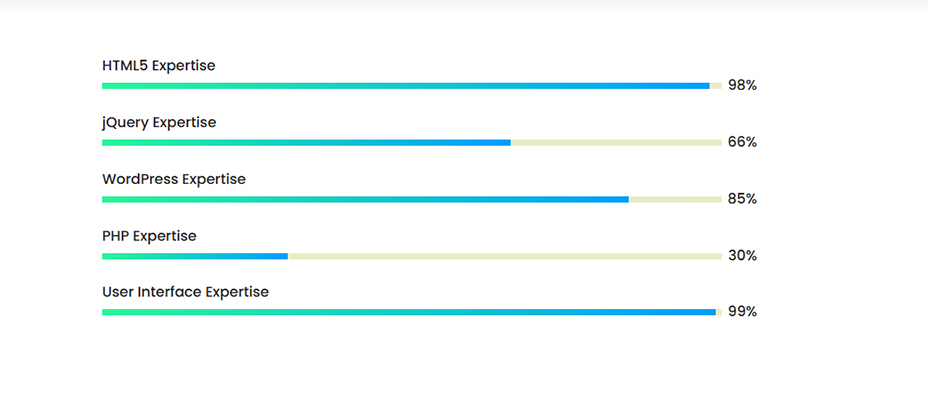This screenshot has width=928, height=414.
Task: Click the filled User Interface progress bar
Action: pos(409,312)
